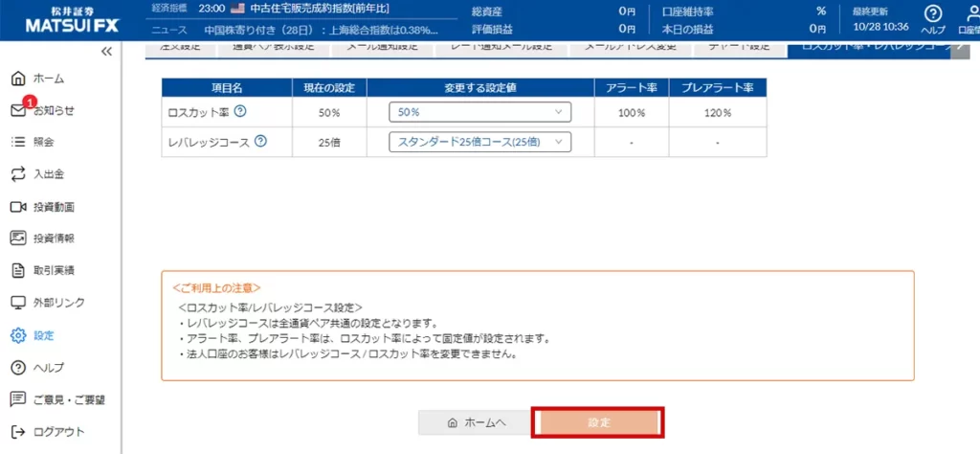980x454 pixels.
Task: Click the 10/28 10:36 last-updated timestamp
Action: click(880, 27)
